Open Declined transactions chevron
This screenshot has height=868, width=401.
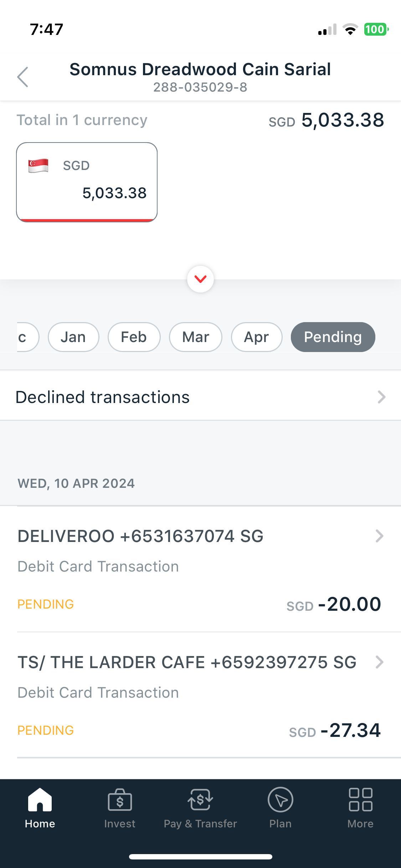tap(382, 397)
